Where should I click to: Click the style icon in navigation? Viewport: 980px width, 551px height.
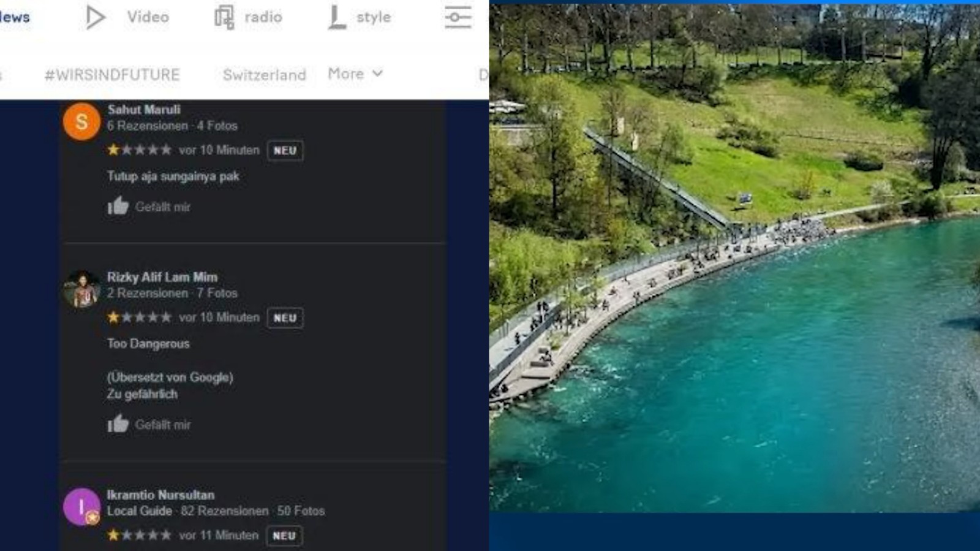click(x=336, y=17)
